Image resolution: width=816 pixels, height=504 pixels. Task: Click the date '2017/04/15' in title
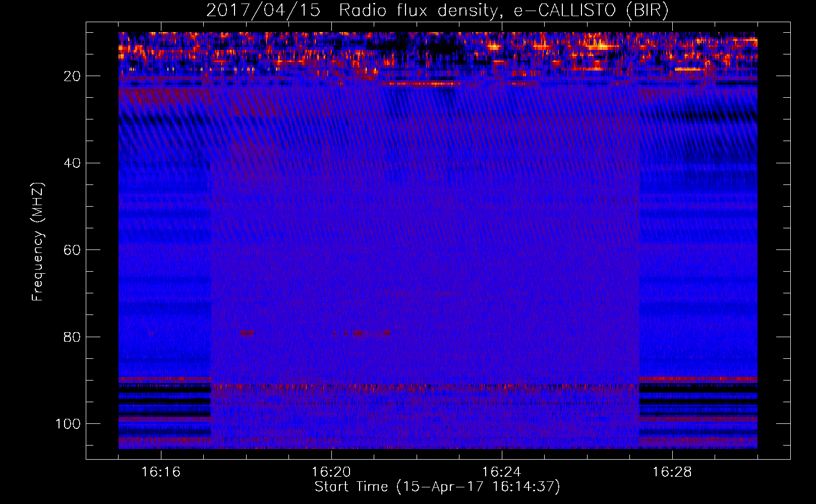263,11
